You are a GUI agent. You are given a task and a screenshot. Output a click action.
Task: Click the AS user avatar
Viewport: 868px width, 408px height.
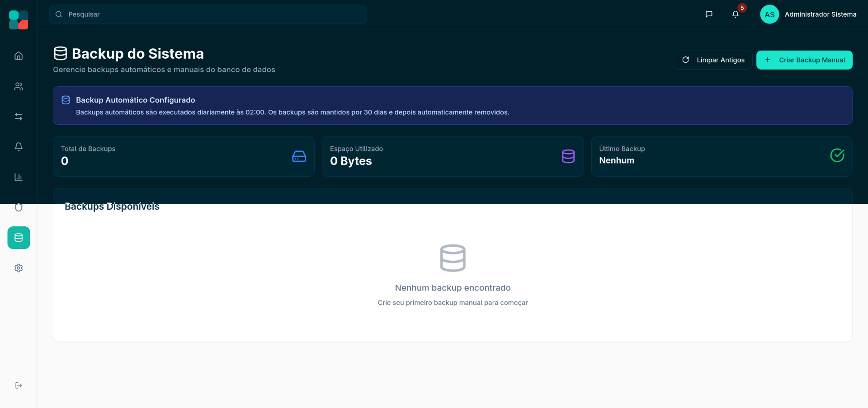click(x=769, y=14)
